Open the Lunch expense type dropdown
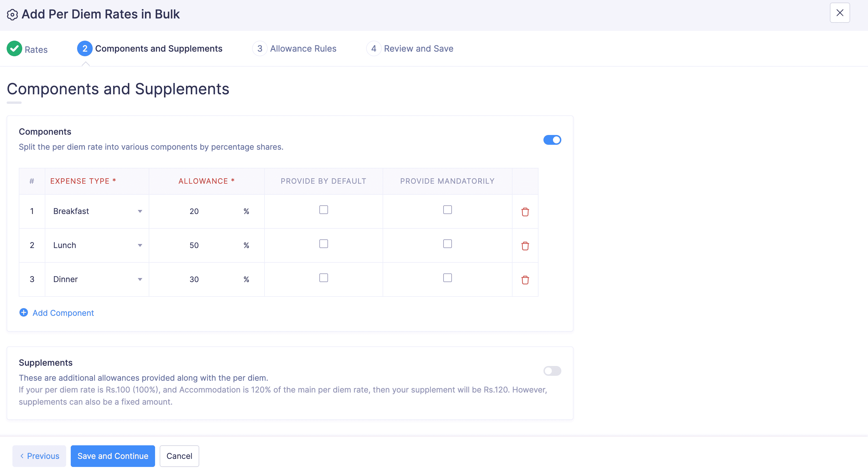The width and height of the screenshot is (868, 473). click(140, 245)
